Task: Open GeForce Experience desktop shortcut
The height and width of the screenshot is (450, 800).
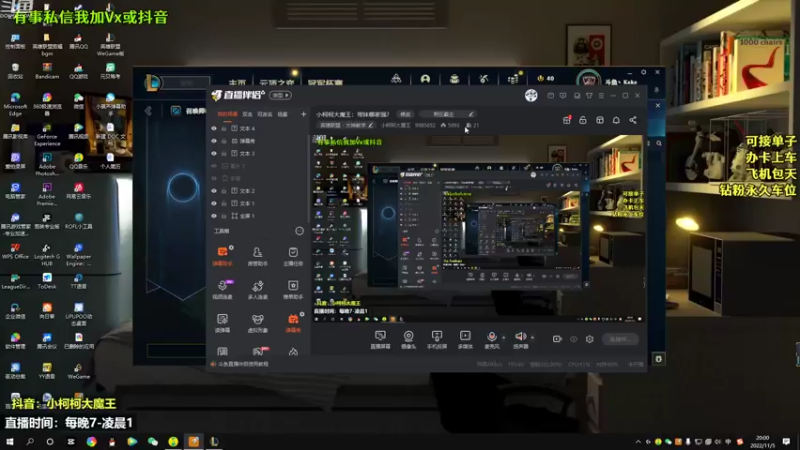Action: click(47, 135)
